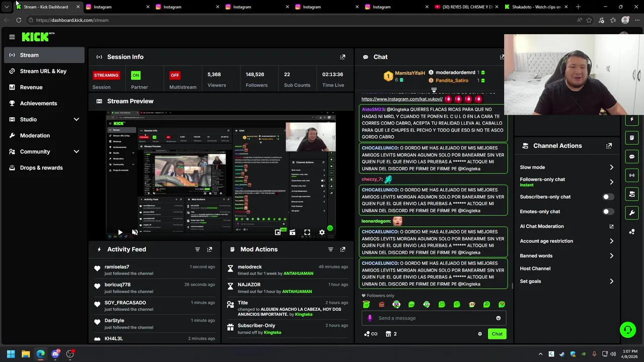The width and height of the screenshot is (644, 362).
Task: Click the browser address bar URL
Action: click(x=72, y=20)
